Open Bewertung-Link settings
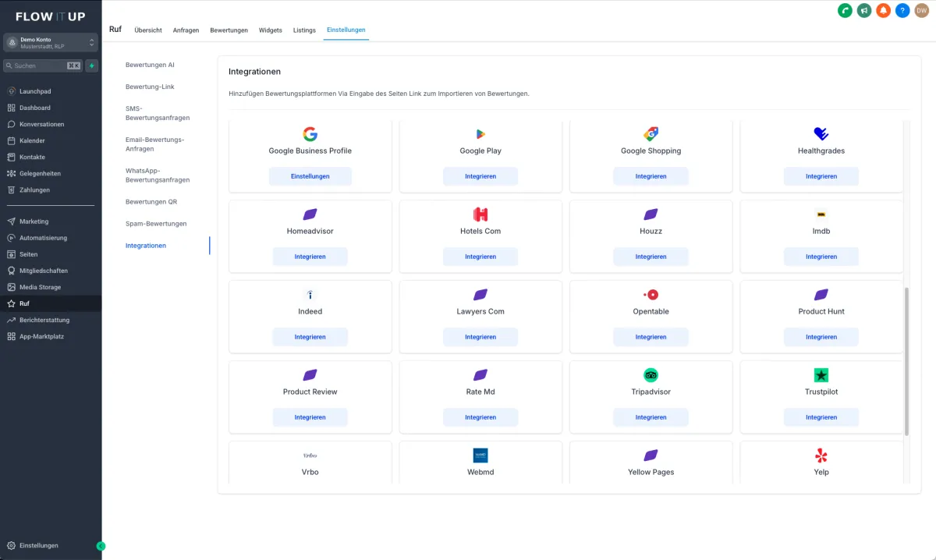Viewport: 936px width, 560px height. (x=150, y=87)
